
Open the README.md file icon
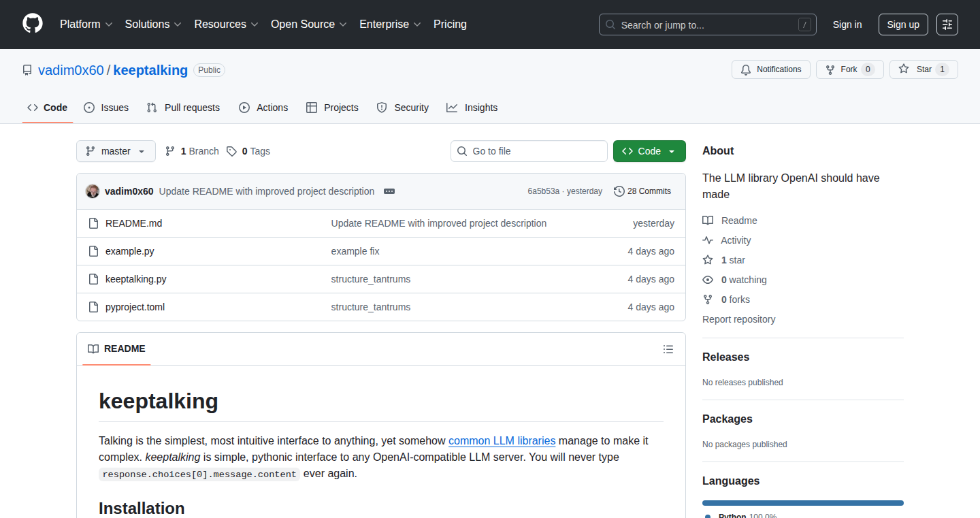93,223
